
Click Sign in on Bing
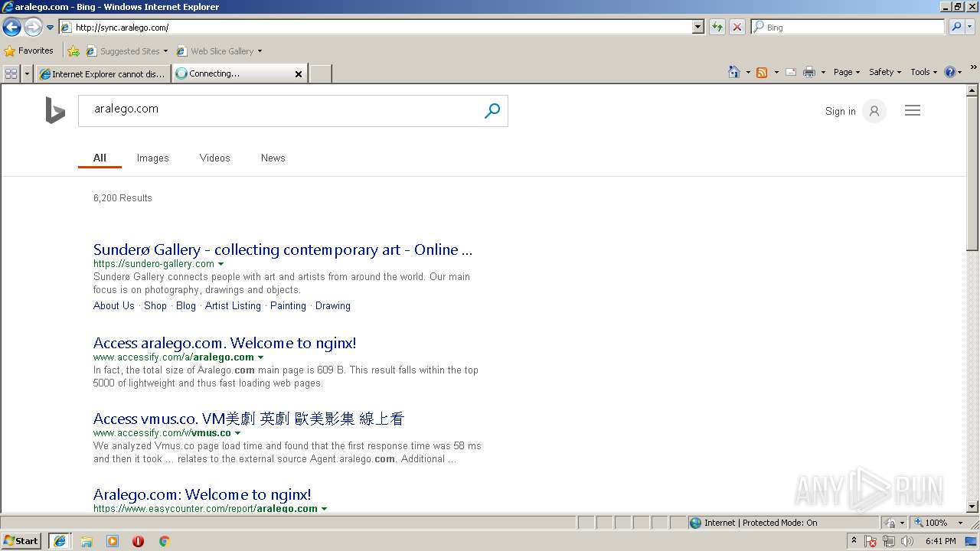click(840, 111)
